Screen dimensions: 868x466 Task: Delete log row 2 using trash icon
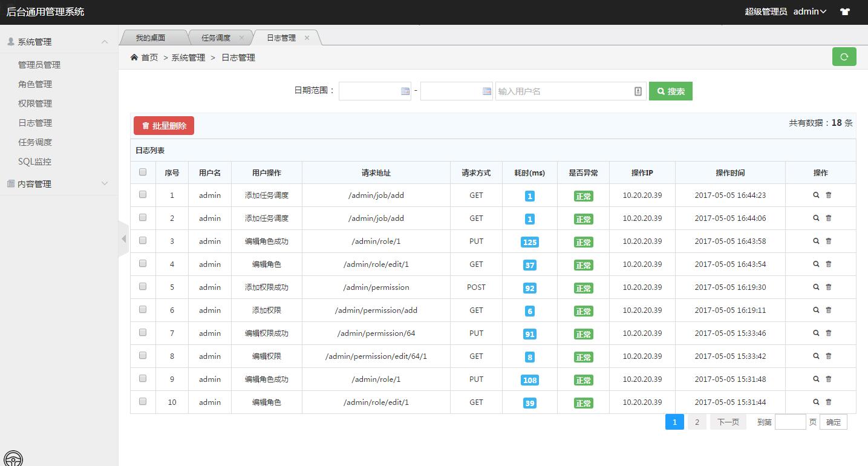pos(829,218)
